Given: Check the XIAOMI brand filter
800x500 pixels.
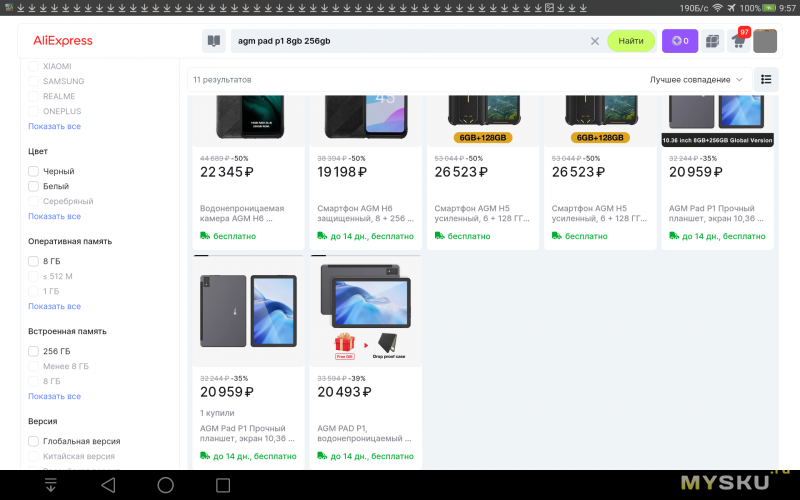Looking at the screenshot, I should coord(33,66).
